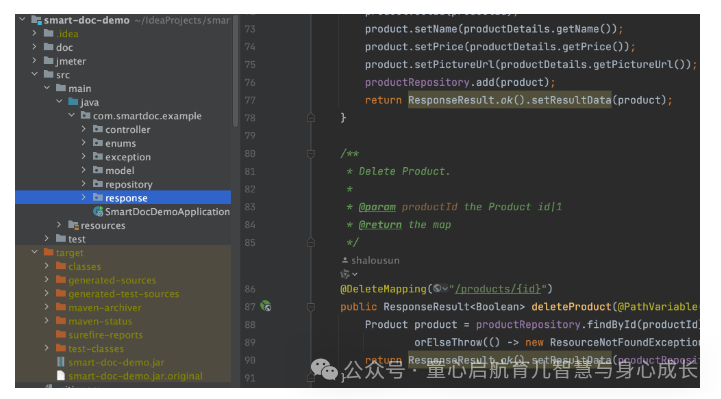Click the resources folder icon

(74, 225)
